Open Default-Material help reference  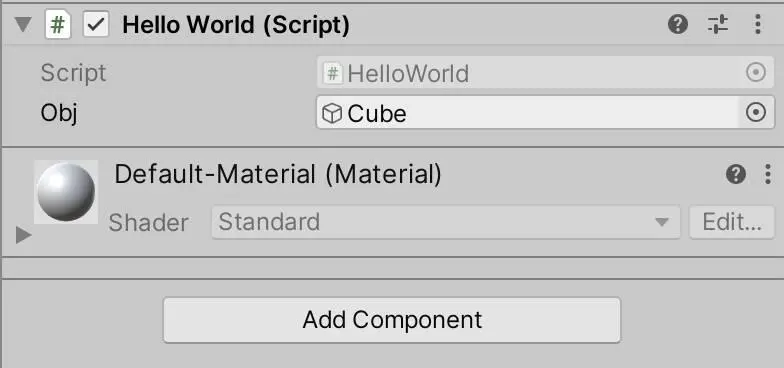pos(736,174)
